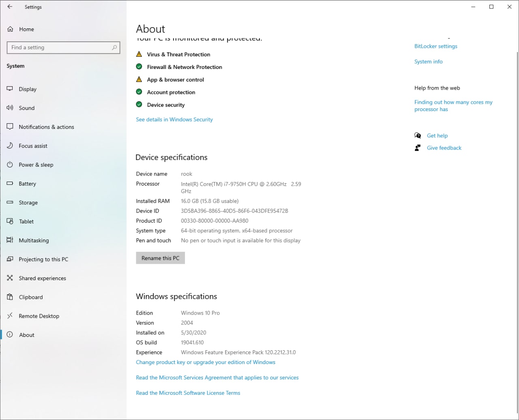Viewport: 519px width, 420px height.
Task: Click the Device ID value 3D5BA396
Action: 234,211
